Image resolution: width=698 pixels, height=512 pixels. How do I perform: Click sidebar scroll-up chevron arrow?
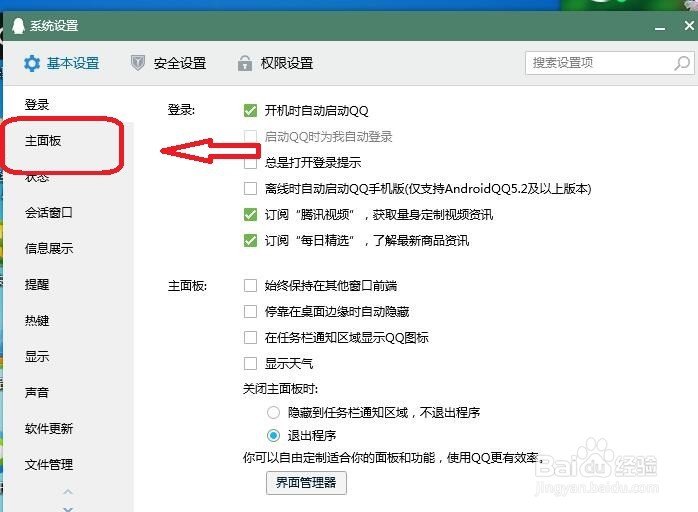point(68,492)
